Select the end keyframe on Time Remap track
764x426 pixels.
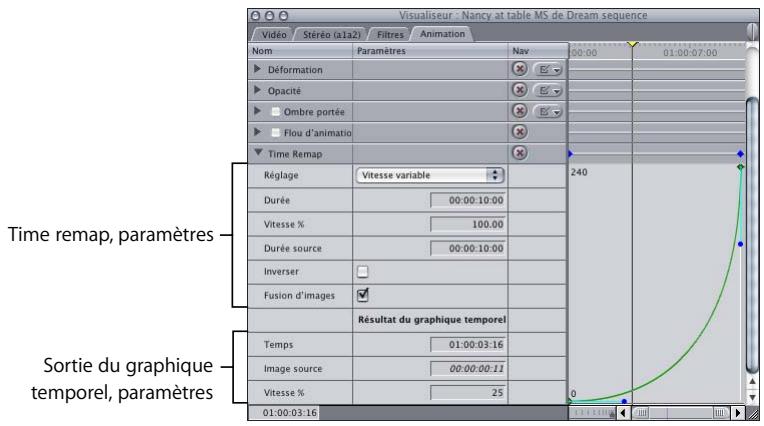click(740, 154)
